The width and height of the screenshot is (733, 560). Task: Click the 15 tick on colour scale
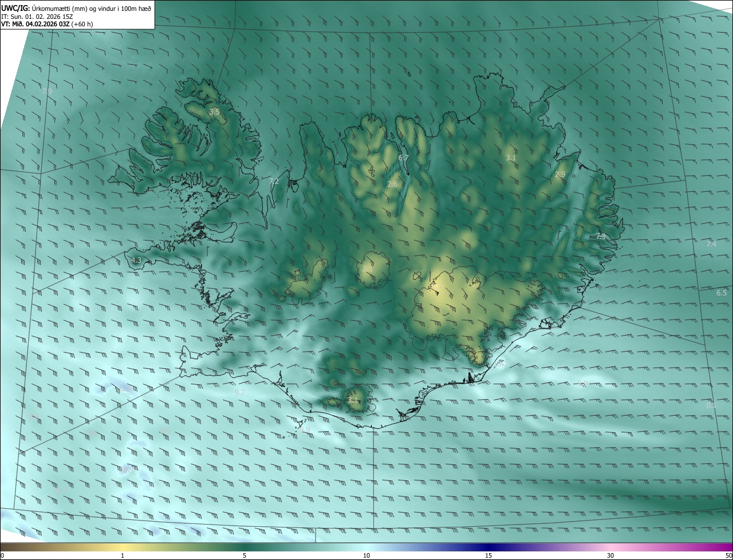(488, 556)
